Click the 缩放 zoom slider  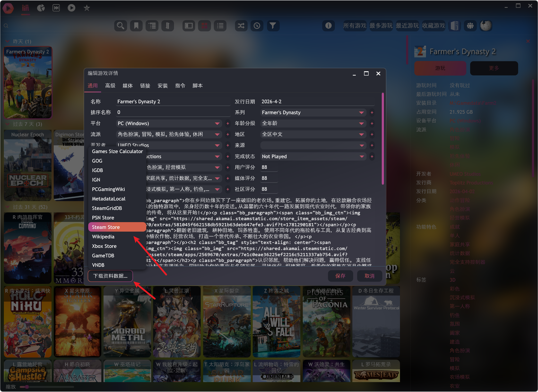(x=47, y=387)
